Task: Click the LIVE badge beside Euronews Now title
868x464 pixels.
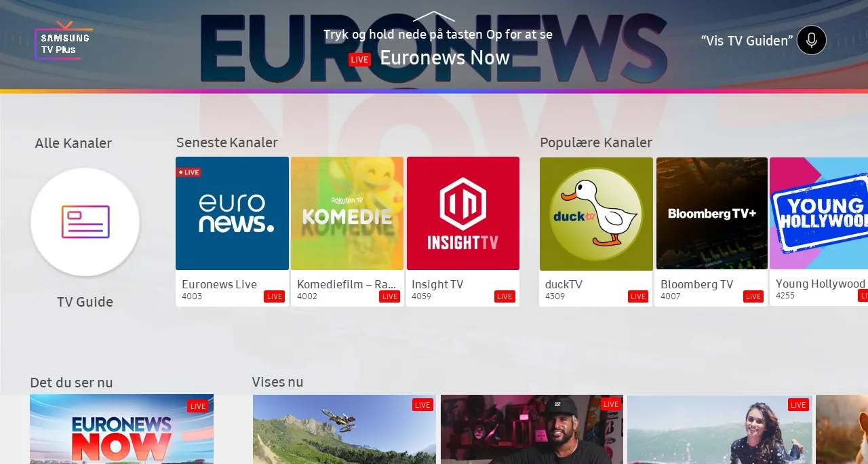Action: pyautogui.click(x=359, y=60)
